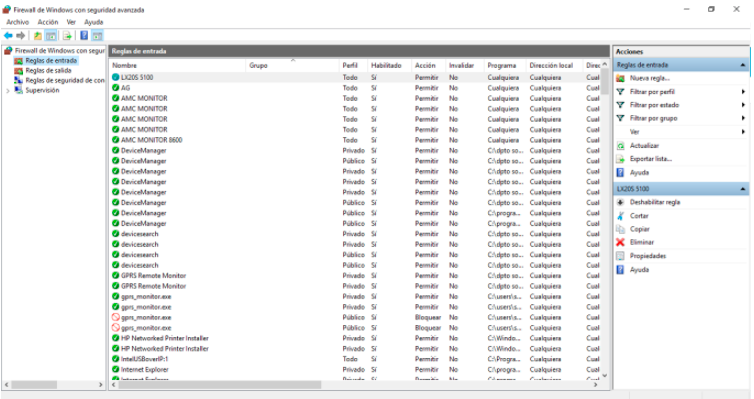Click the Export list toolbar icon
The image size is (754, 399).
point(67,36)
